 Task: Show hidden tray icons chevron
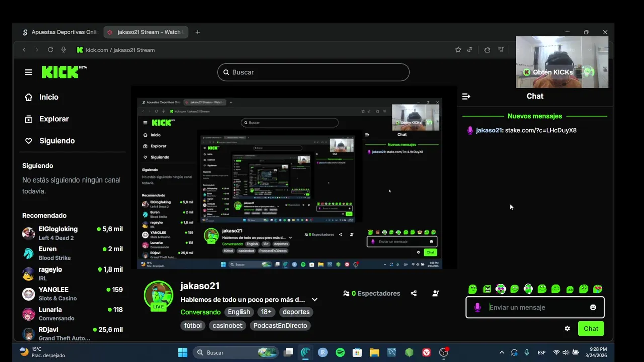coord(501,353)
